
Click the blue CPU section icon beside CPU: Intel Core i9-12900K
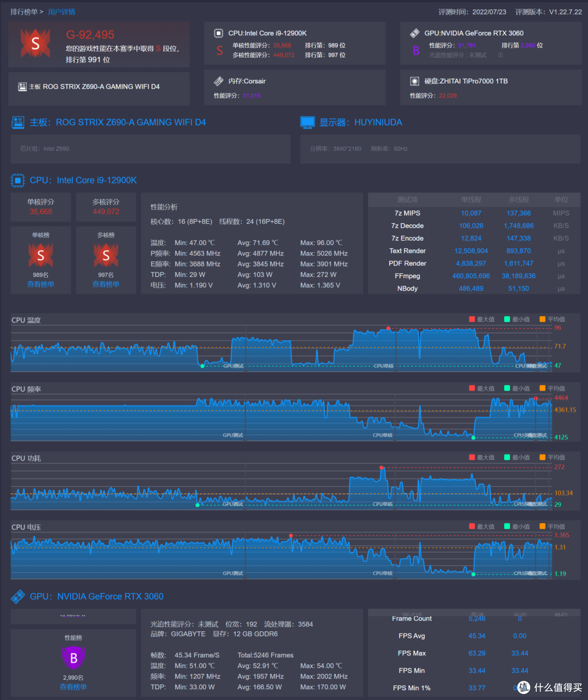click(18, 180)
